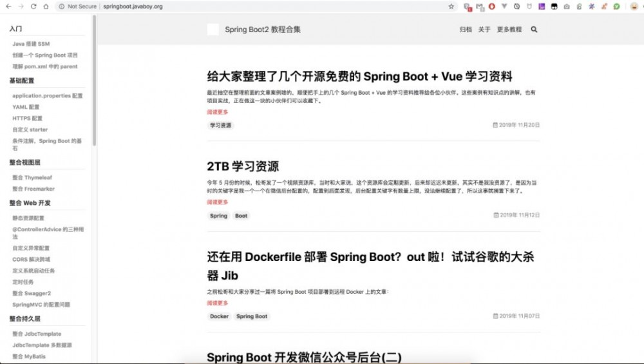Click the Spring Boot2 教程合集 site title
This screenshot has height=364, width=644.
click(x=263, y=30)
